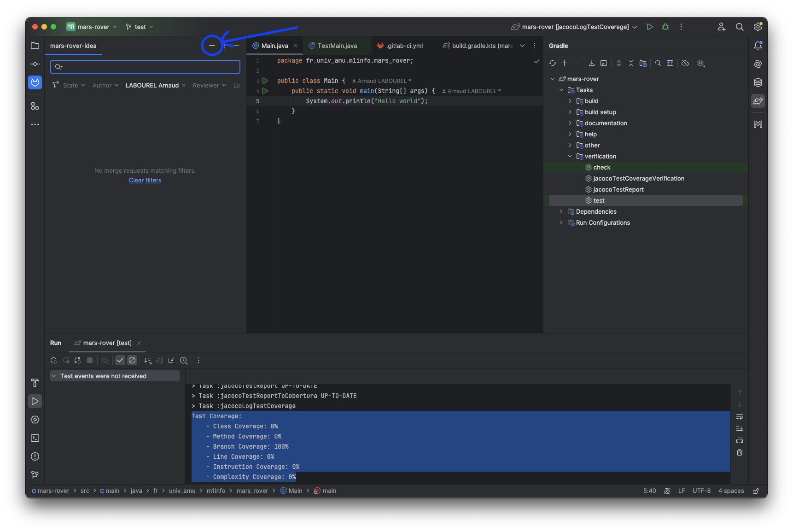The width and height of the screenshot is (793, 532).
Task: Collapse Test events were not received
Action: point(54,376)
